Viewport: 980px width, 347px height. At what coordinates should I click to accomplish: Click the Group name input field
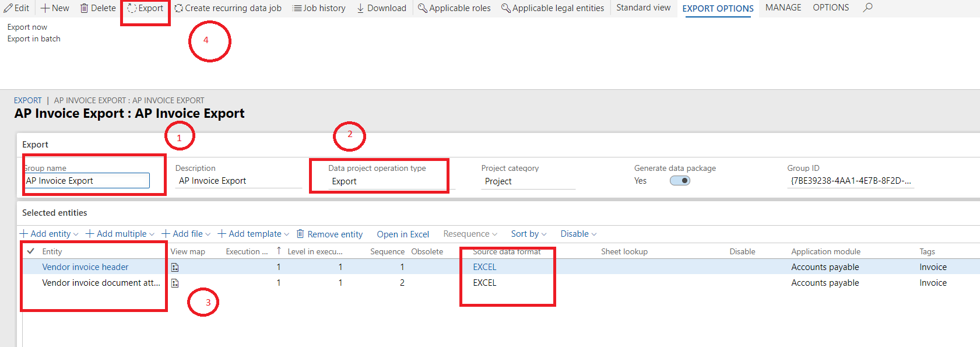[87, 181]
